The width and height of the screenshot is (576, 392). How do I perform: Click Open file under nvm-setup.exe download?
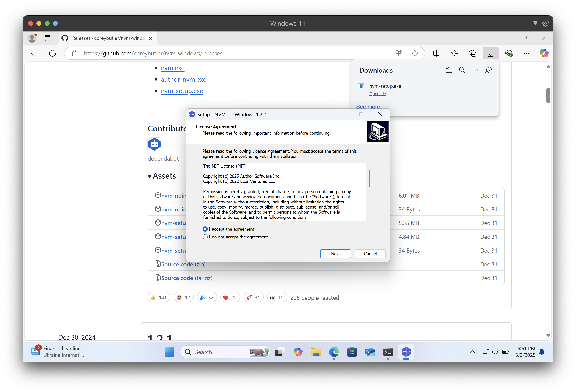point(377,93)
